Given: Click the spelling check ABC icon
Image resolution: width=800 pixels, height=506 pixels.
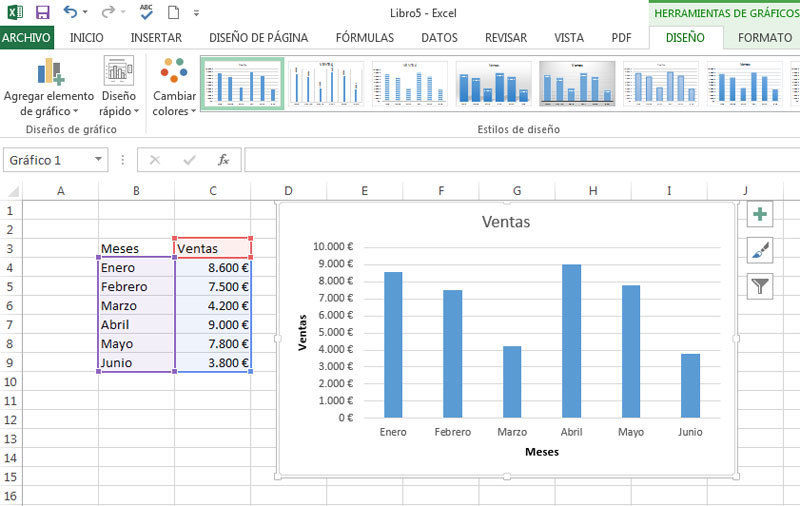Looking at the screenshot, I should (x=146, y=12).
